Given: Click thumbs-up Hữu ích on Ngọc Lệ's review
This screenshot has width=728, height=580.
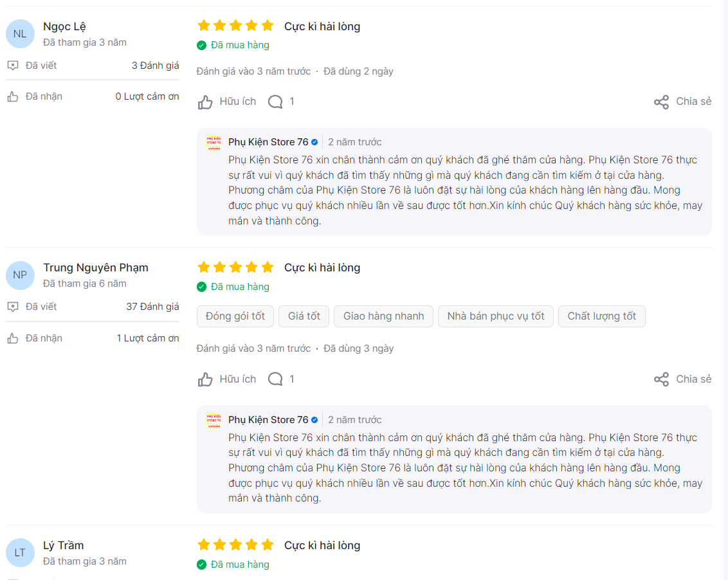Looking at the screenshot, I should tap(226, 102).
